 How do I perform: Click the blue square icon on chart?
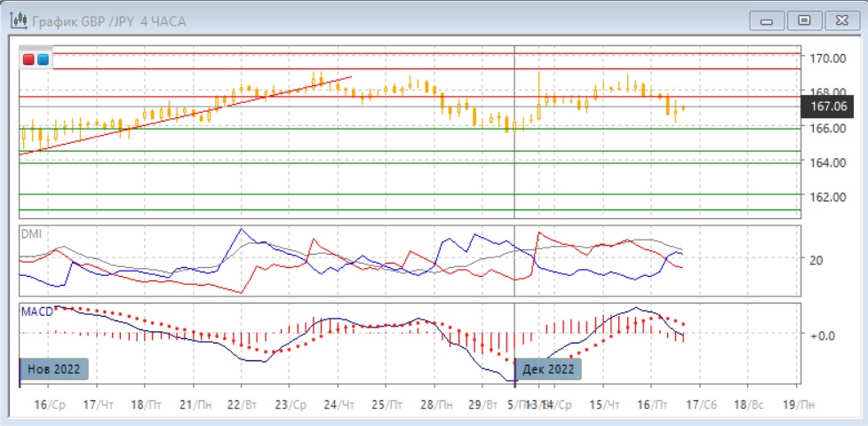tap(43, 59)
